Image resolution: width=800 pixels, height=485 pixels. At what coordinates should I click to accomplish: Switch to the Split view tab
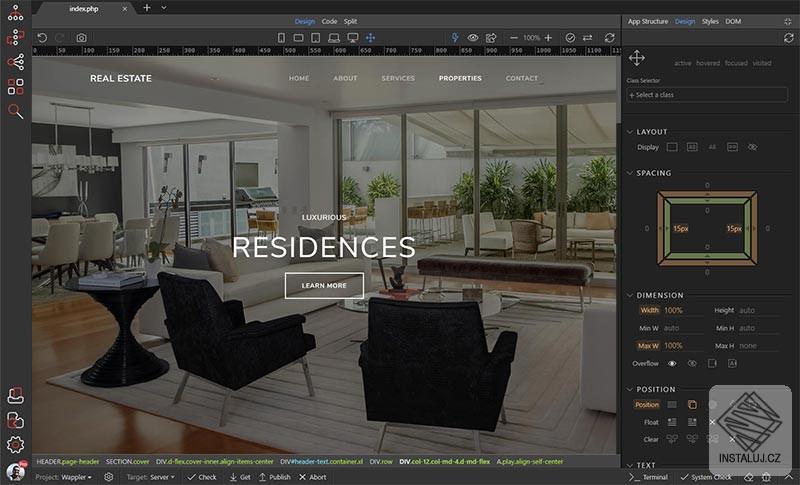pos(351,21)
